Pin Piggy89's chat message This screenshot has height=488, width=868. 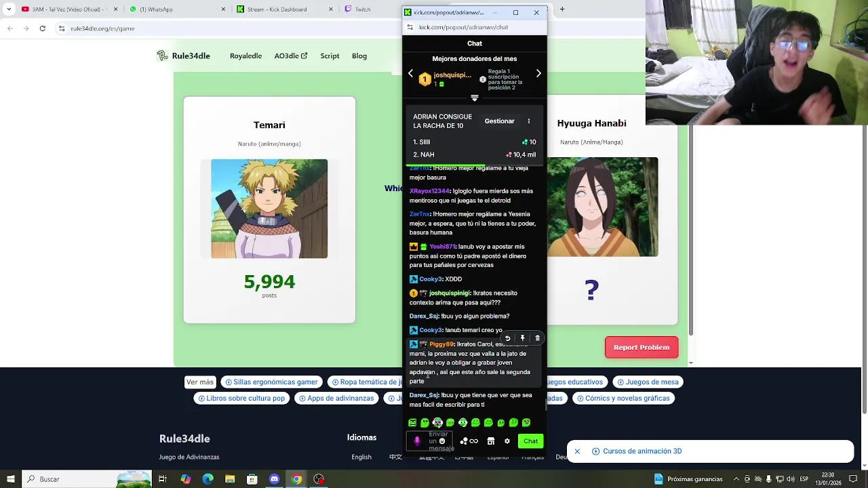(522, 338)
